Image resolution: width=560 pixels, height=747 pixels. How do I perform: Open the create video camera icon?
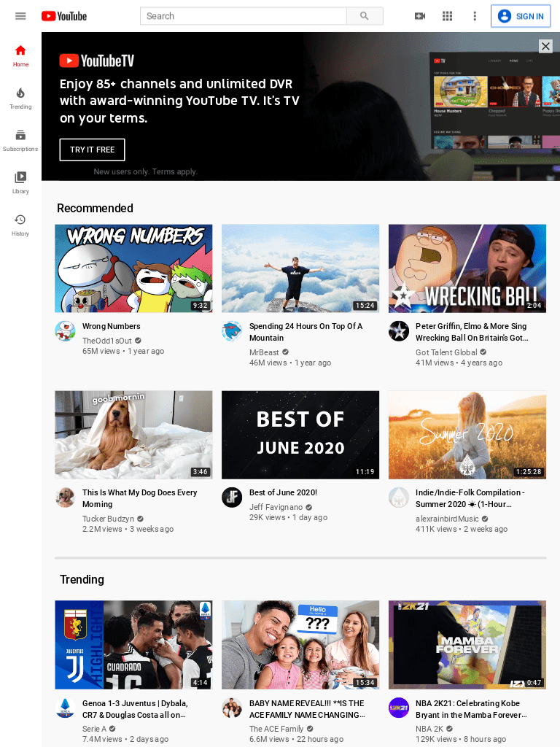420,16
